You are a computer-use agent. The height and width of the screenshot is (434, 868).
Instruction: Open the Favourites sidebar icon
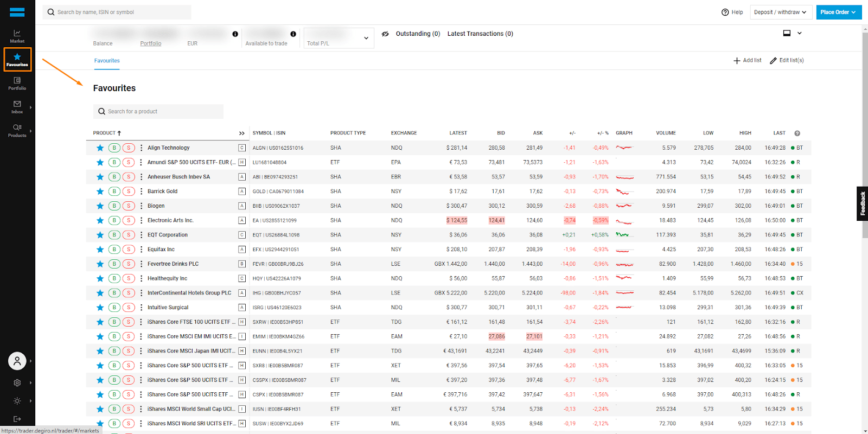pos(17,59)
